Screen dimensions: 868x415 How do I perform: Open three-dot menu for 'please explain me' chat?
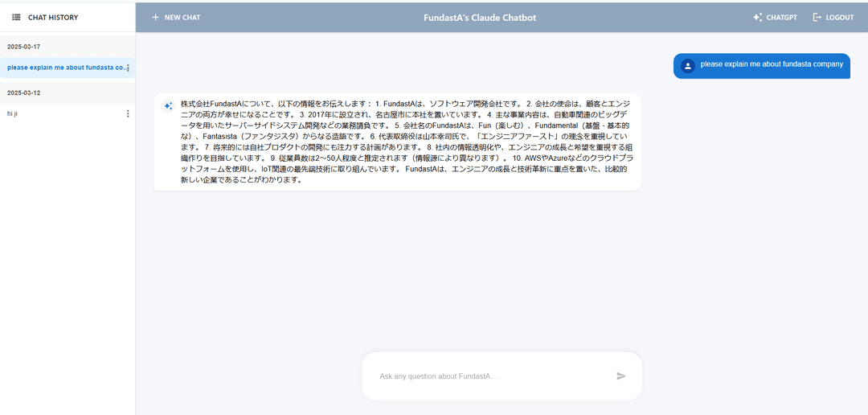click(129, 68)
